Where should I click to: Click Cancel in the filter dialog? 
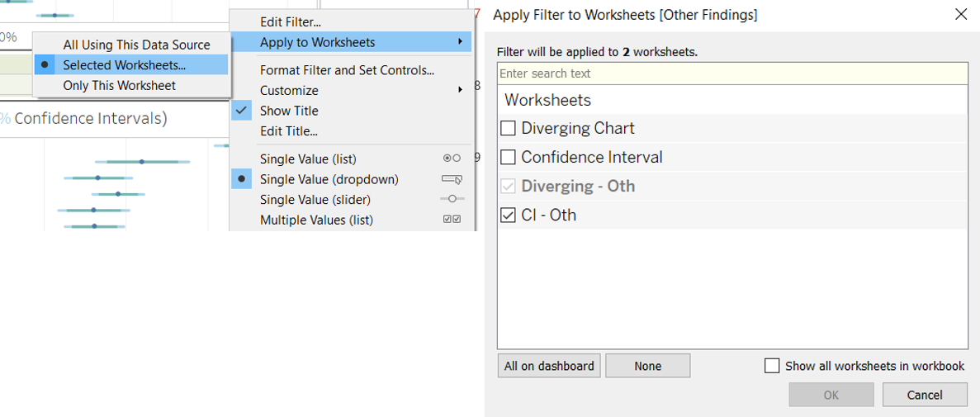click(x=924, y=395)
